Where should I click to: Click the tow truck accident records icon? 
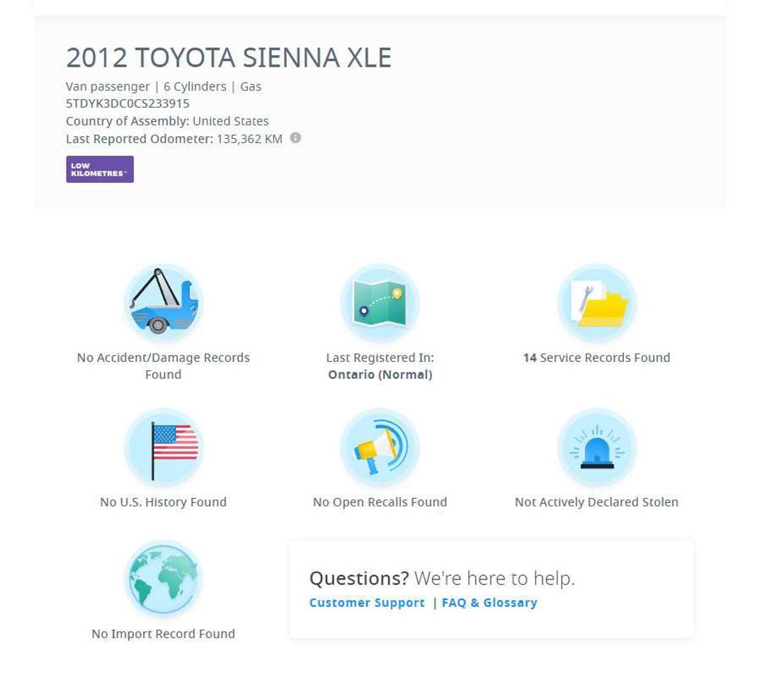164,303
